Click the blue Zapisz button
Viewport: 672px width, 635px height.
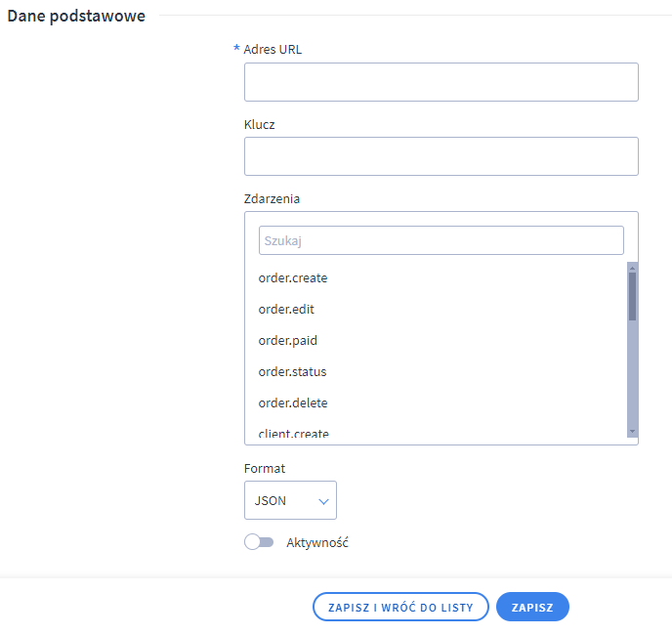532,607
